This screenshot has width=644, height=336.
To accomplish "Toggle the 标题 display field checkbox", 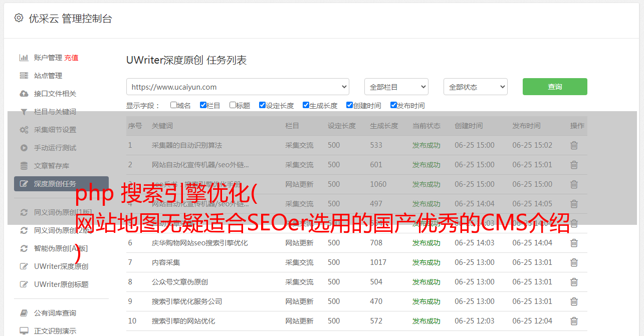I will pos(233,105).
